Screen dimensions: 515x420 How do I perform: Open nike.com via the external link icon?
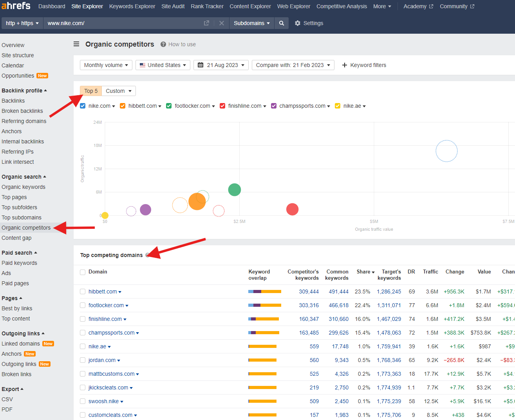tap(206, 23)
